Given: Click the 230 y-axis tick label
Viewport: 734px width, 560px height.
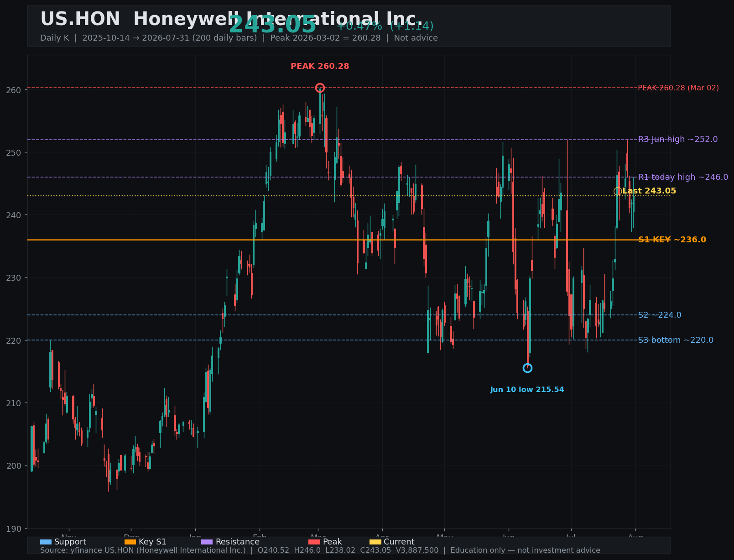Looking at the screenshot, I should click(14, 278).
